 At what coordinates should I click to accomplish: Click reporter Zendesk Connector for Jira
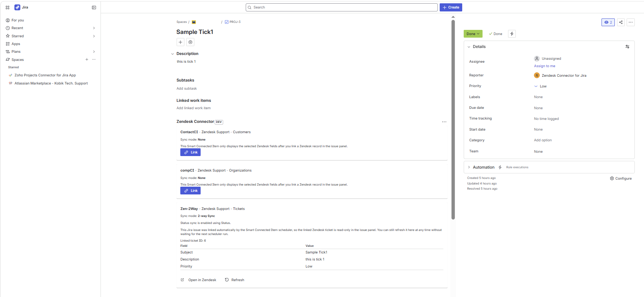tap(560, 76)
